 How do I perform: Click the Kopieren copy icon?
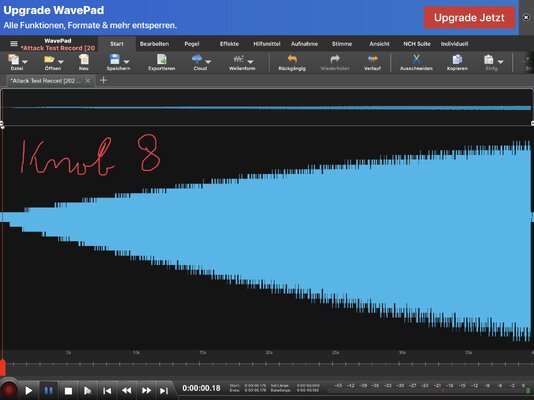pyautogui.click(x=457, y=59)
